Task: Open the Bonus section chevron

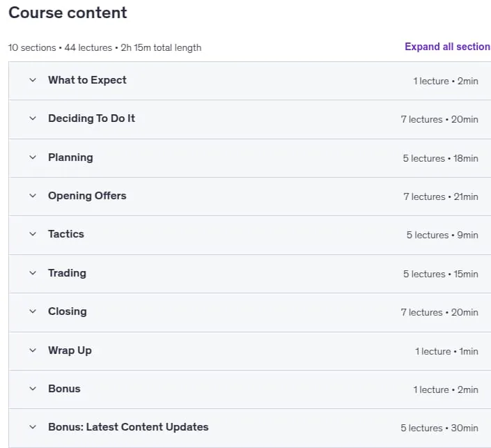Action: point(33,389)
